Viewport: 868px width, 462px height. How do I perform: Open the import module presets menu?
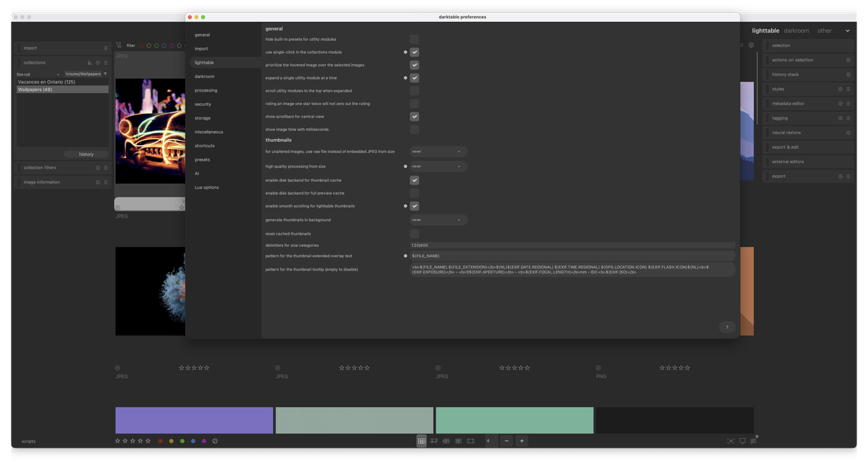[106, 48]
